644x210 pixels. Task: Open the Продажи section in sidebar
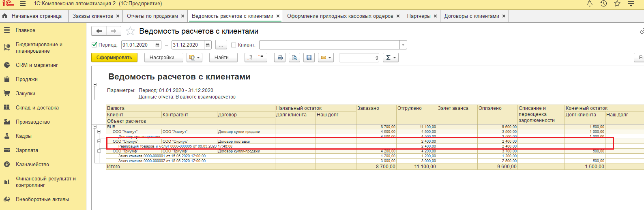click(x=26, y=79)
